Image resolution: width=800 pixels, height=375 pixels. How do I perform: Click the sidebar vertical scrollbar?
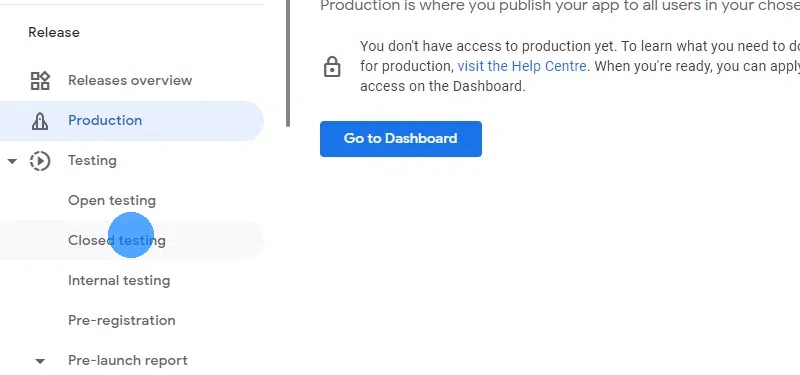tap(288, 63)
